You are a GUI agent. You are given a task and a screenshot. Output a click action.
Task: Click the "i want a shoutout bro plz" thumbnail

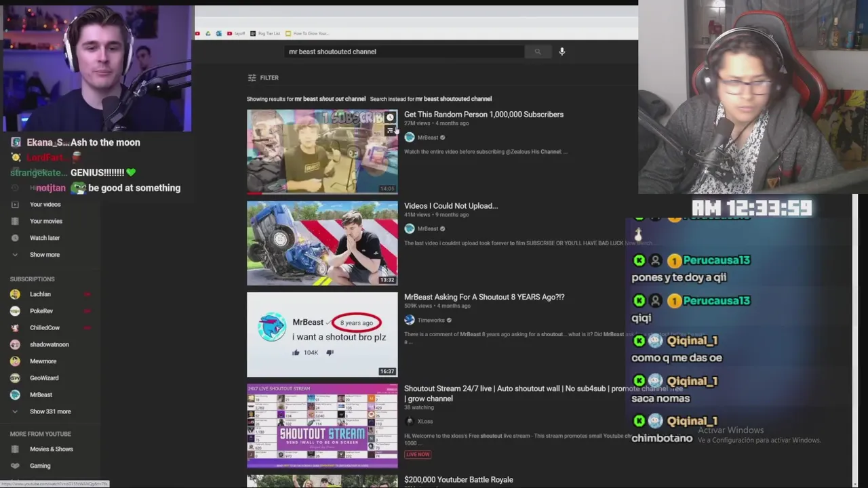(322, 334)
